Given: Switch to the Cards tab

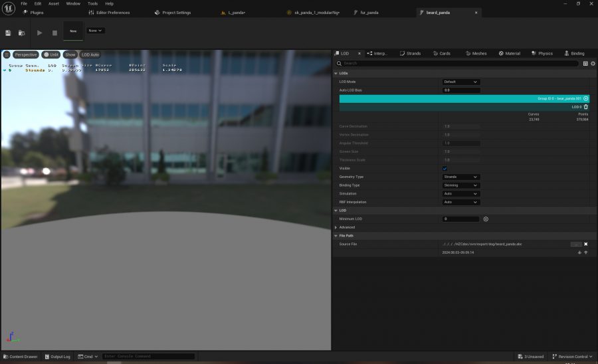Looking at the screenshot, I should click(442, 53).
